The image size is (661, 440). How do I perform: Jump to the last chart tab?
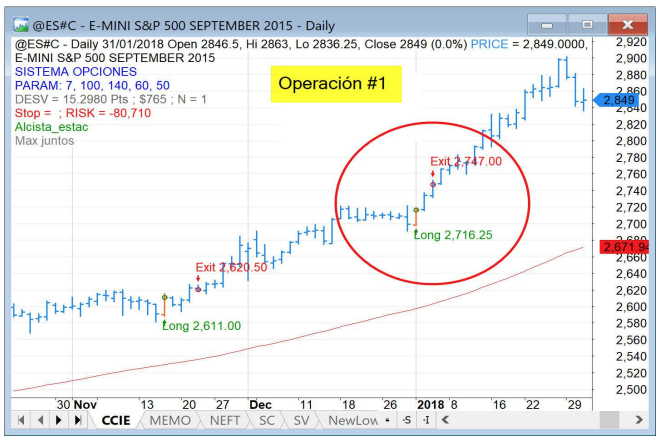click(x=78, y=420)
